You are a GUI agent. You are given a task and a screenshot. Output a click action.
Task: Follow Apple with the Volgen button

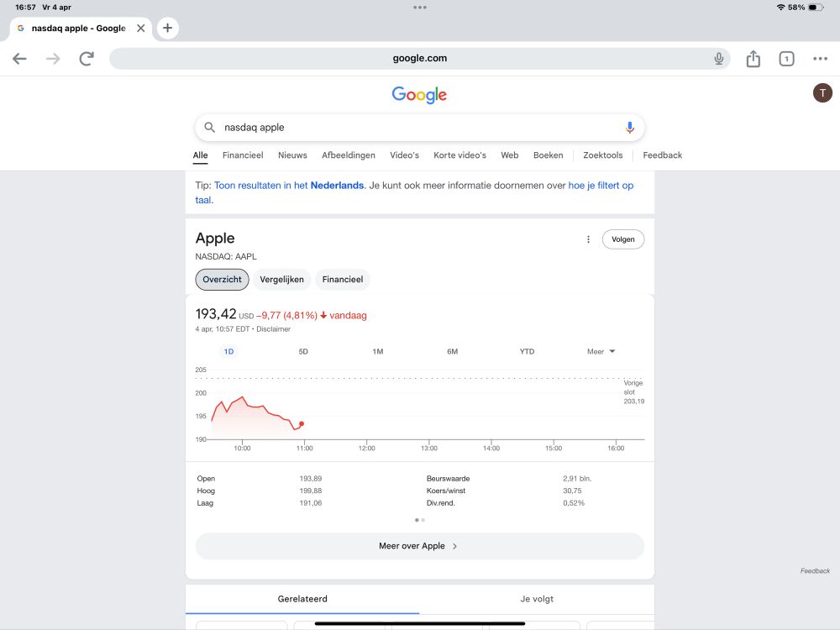(623, 239)
